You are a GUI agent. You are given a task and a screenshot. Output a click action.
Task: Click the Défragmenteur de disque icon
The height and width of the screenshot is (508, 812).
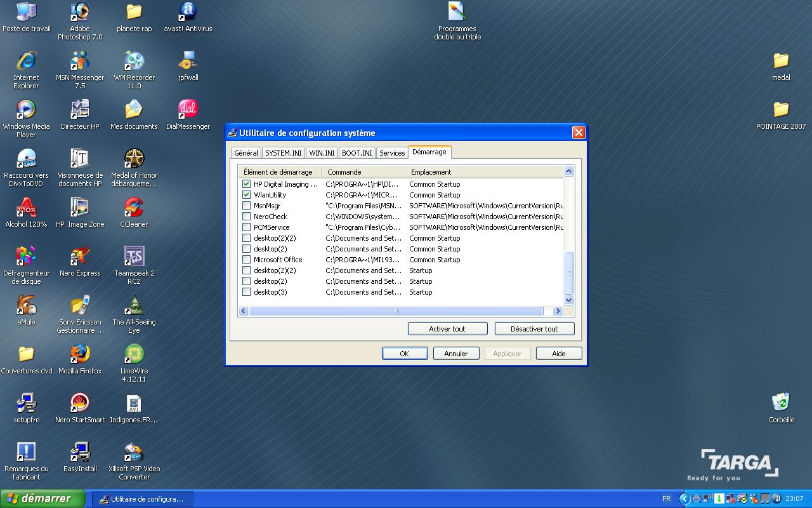pos(26,265)
